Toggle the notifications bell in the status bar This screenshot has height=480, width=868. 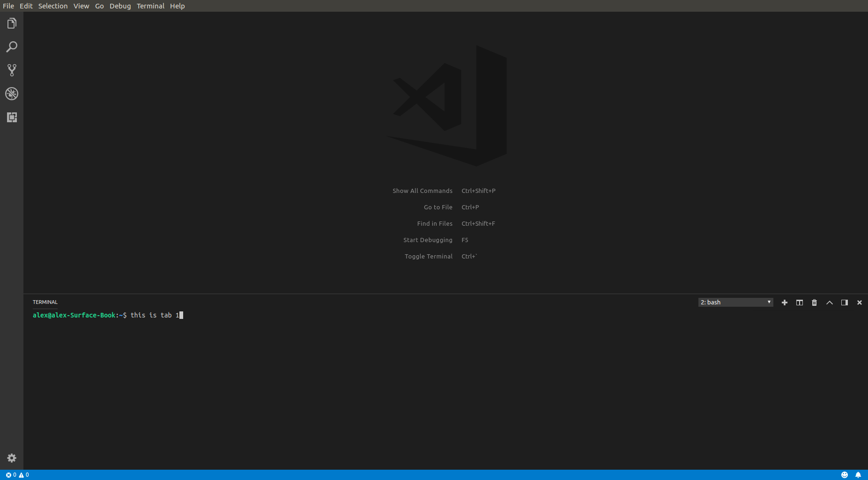(858, 474)
